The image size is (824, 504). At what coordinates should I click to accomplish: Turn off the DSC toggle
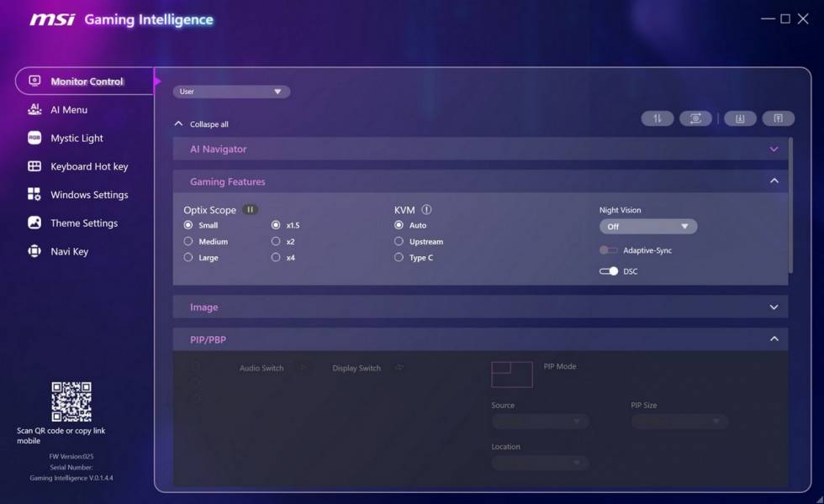point(609,271)
